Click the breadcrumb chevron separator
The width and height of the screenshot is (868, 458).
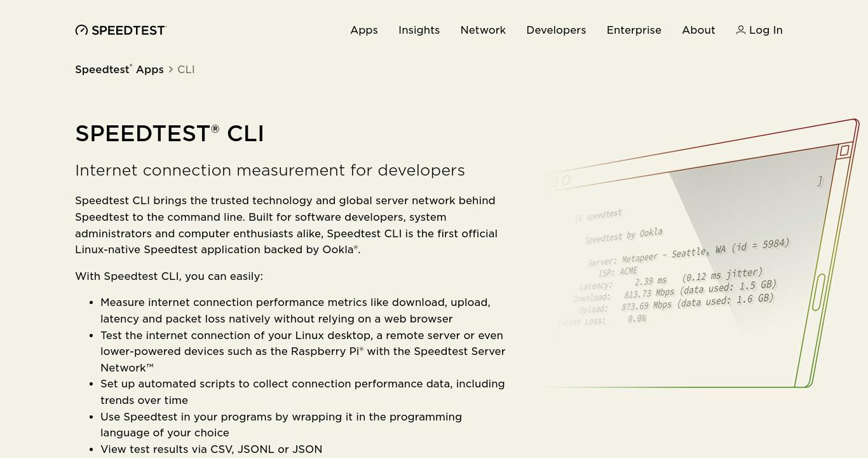[x=170, y=69]
